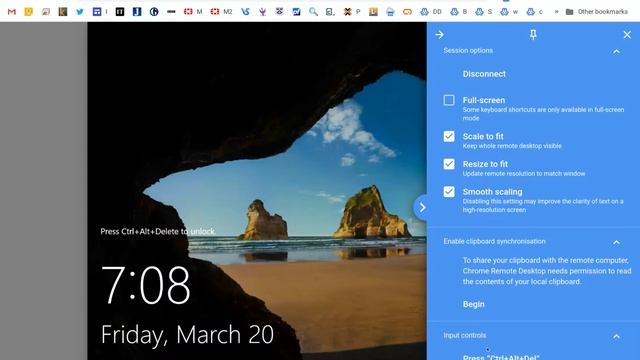Viewport: 640px width, 360px height.
Task: Open the bookmark labeled DD
Action: coord(431,12)
